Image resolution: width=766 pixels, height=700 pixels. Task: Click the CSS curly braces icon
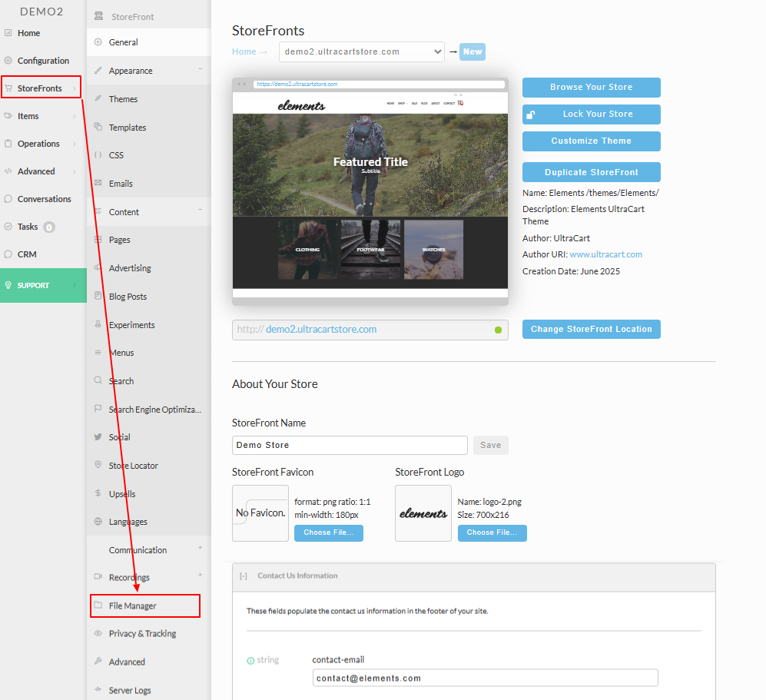tap(98, 155)
